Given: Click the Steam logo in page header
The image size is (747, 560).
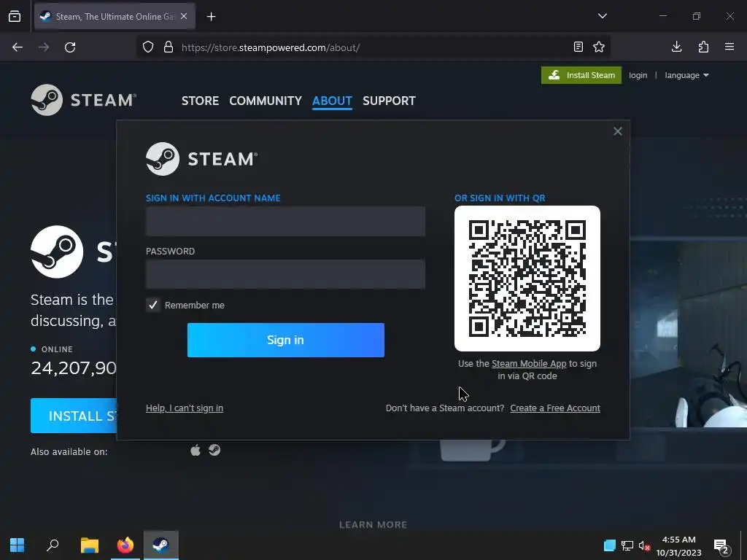Looking at the screenshot, I should coord(84,100).
